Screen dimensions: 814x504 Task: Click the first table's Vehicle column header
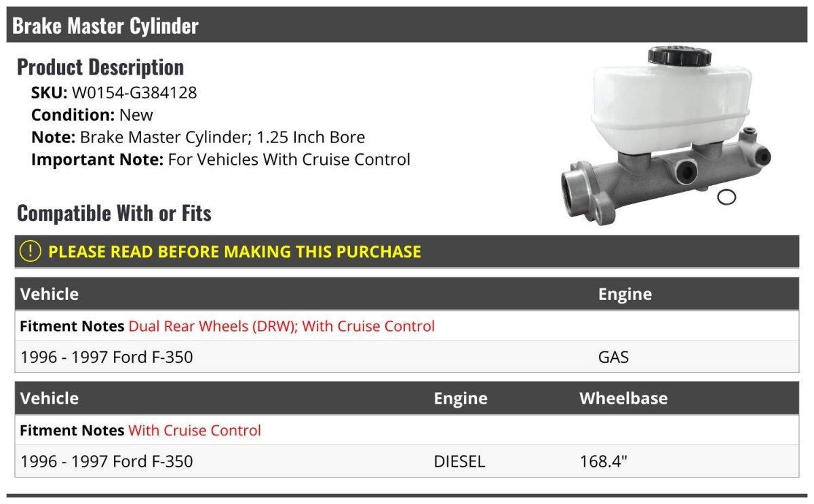point(50,294)
